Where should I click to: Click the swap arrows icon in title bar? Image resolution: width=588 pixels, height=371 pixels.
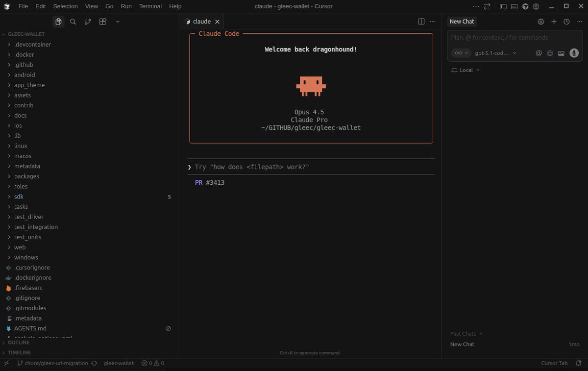(x=487, y=6)
